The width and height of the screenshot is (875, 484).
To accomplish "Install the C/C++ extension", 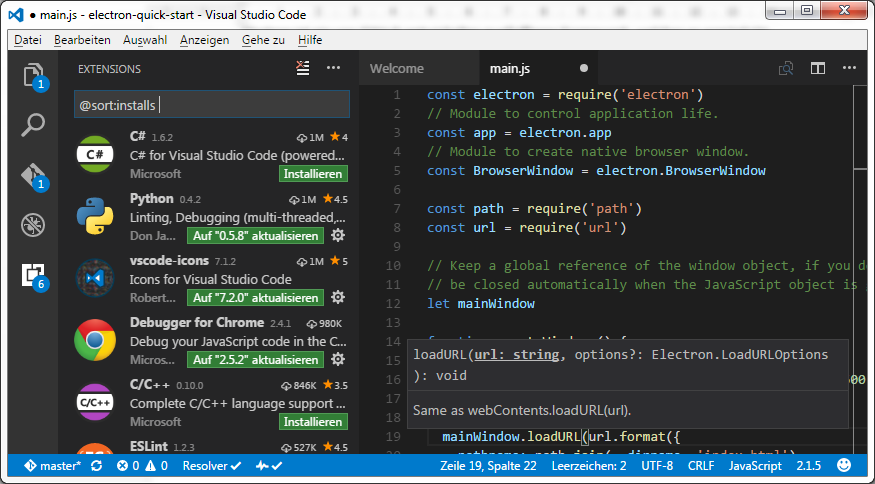I will [313, 421].
